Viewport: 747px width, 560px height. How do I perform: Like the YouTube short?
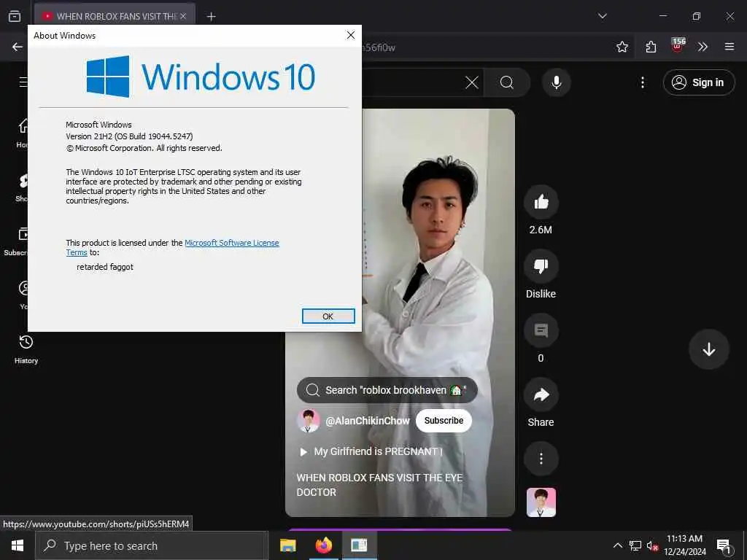click(x=541, y=203)
